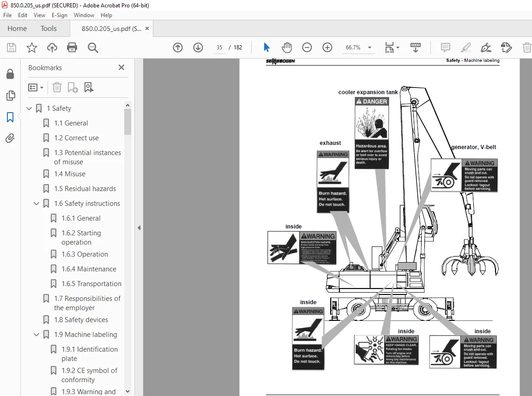The image size is (532, 396).
Task: Select the 850.0.205_us.pdf document tab
Action: [111, 29]
